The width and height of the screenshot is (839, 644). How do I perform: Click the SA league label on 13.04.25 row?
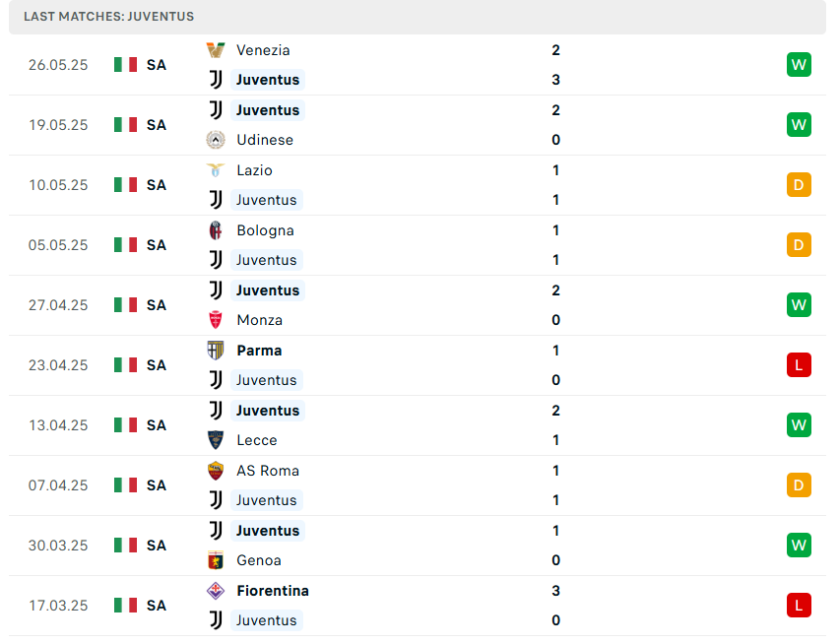(x=157, y=425)
